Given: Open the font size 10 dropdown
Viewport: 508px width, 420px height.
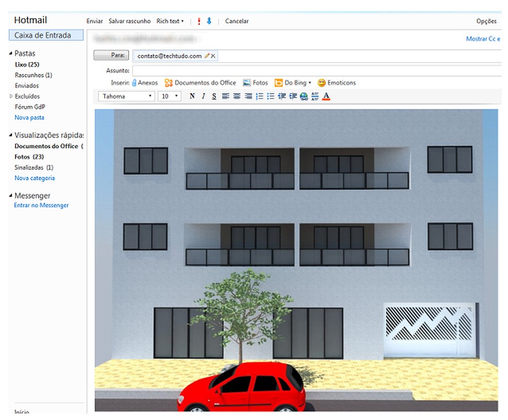Looking at the screenshot, I should click(x=169, y=97).
